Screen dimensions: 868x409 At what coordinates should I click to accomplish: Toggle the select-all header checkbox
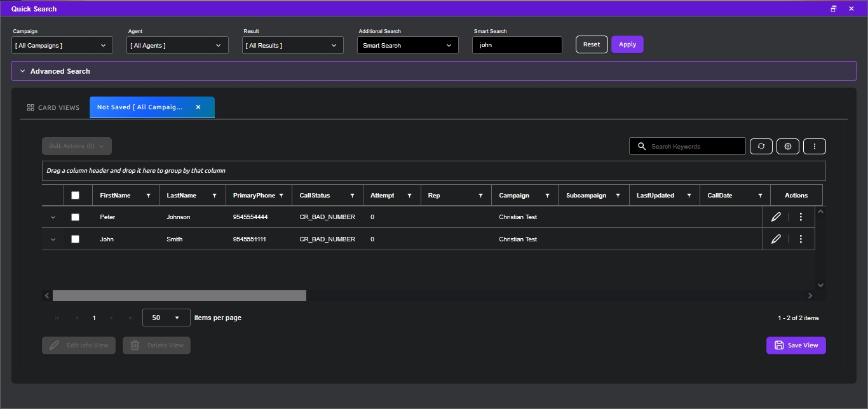pyautogui.click(x=75, y=196)
